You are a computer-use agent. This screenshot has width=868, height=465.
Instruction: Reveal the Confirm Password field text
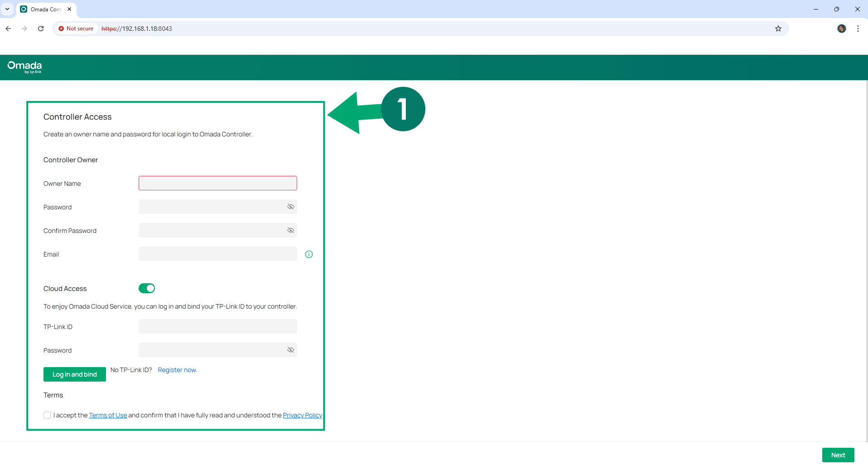[x=290, y=230]
